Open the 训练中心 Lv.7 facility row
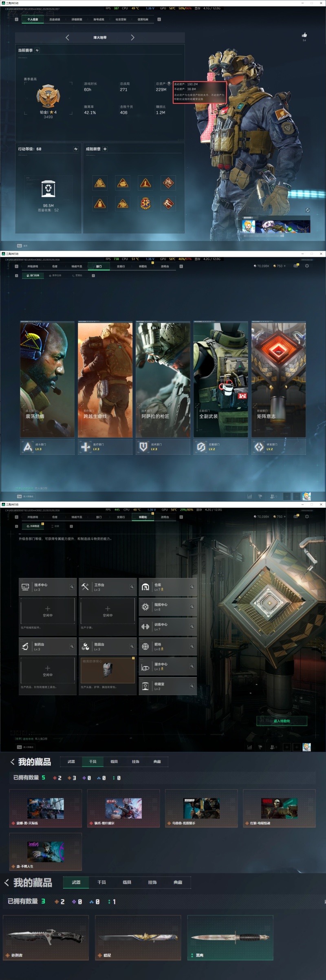The height and width of the screenshot is (980, 326). click(x=168, y=627)
